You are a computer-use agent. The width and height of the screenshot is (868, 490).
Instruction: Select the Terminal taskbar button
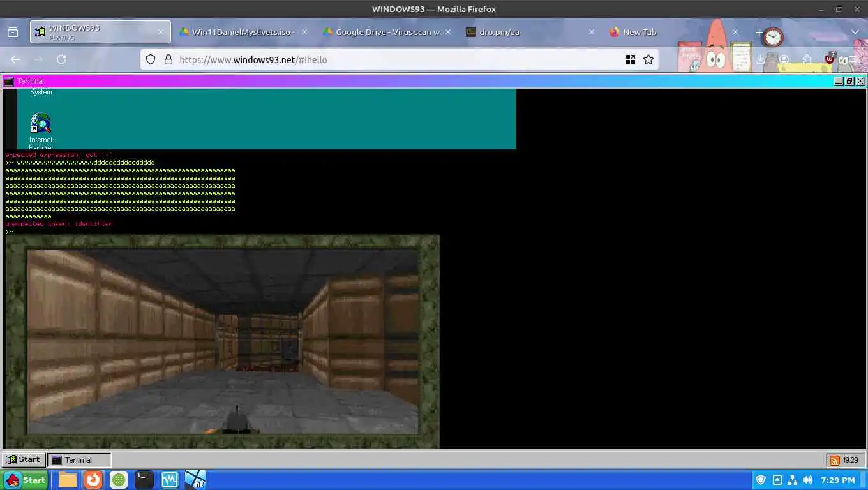(x=80, y=459)
